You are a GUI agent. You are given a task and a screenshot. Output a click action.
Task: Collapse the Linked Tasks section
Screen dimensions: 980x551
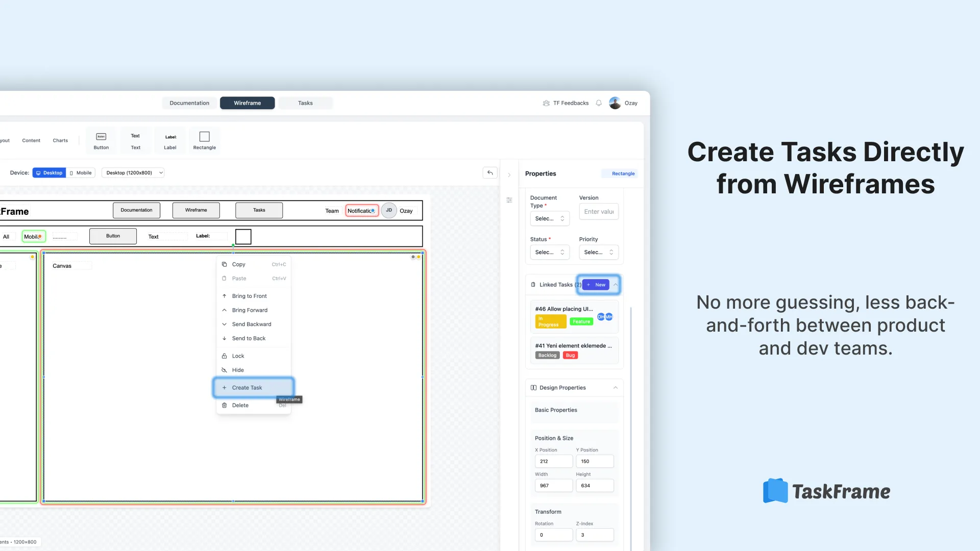click(616, 285)
